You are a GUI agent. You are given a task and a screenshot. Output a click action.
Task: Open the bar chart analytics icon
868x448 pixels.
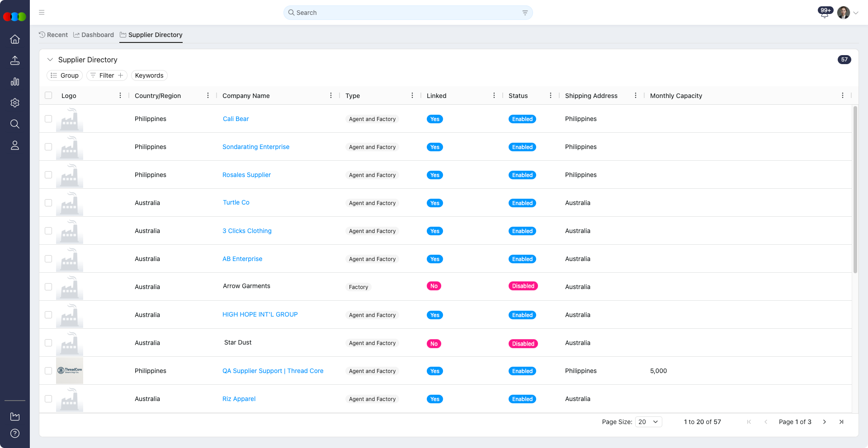tap(15, 82)
